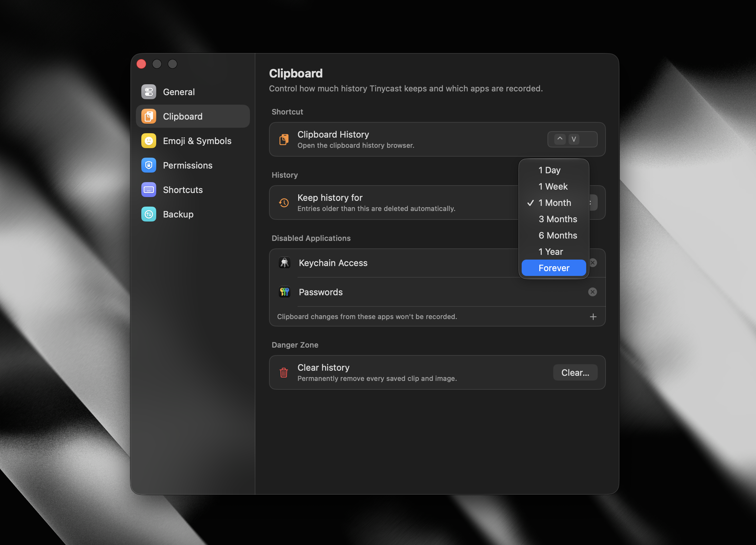
Task: Click the Clipboard History row icon
Action: pyautogui.click(x=284, y=139)
